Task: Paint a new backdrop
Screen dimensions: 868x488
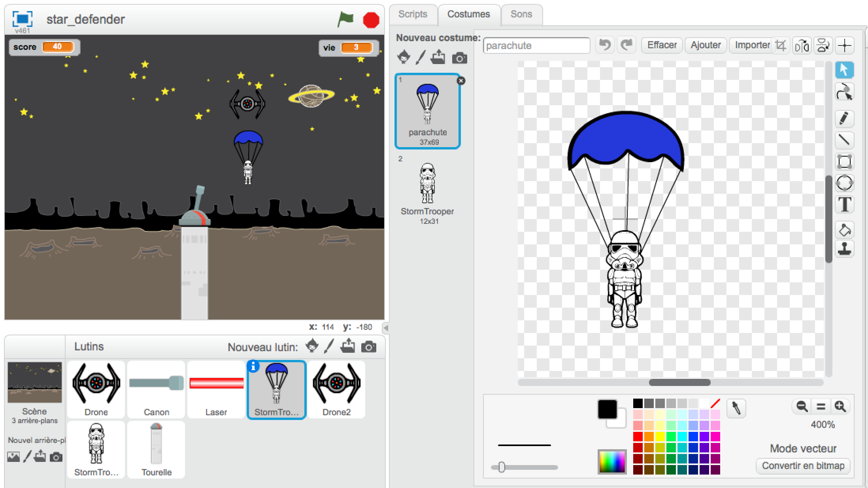Action: 26,457
